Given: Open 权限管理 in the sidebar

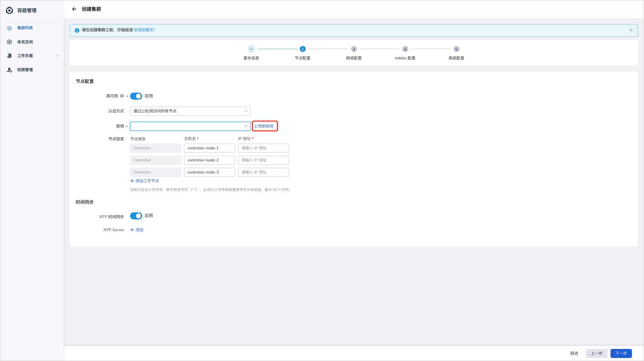Looking at the screenshot, I should point(25,70).
